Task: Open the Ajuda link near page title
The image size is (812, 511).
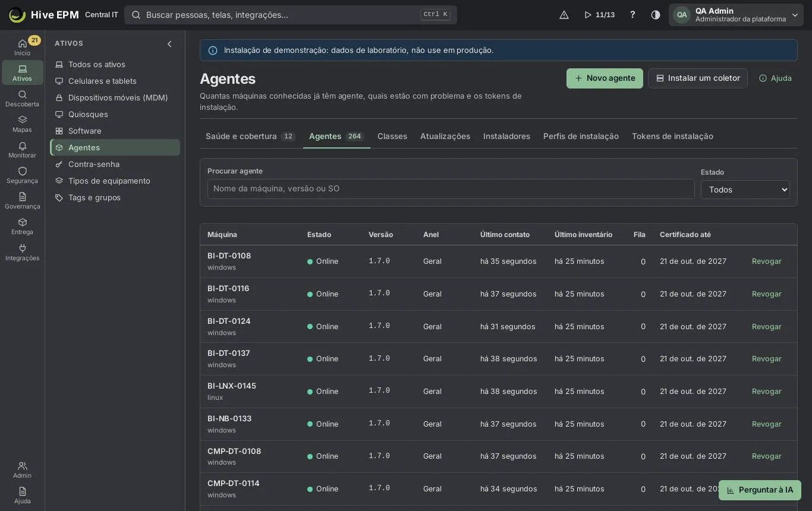Action: pos(775,78)
